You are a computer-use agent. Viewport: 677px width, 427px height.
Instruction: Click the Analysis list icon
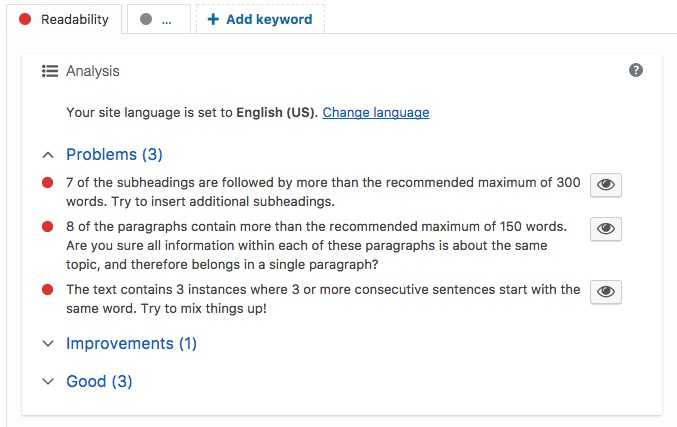(x=49, y=72)
